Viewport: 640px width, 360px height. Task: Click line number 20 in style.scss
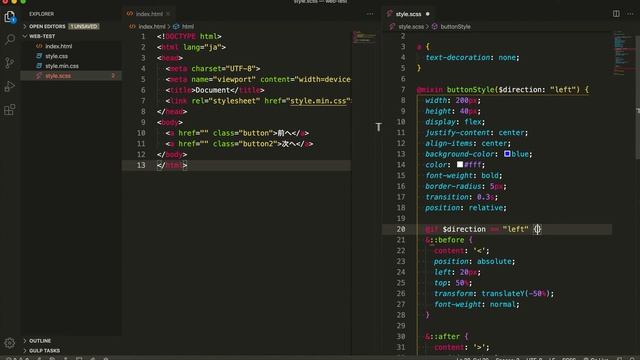coord(400,229)
